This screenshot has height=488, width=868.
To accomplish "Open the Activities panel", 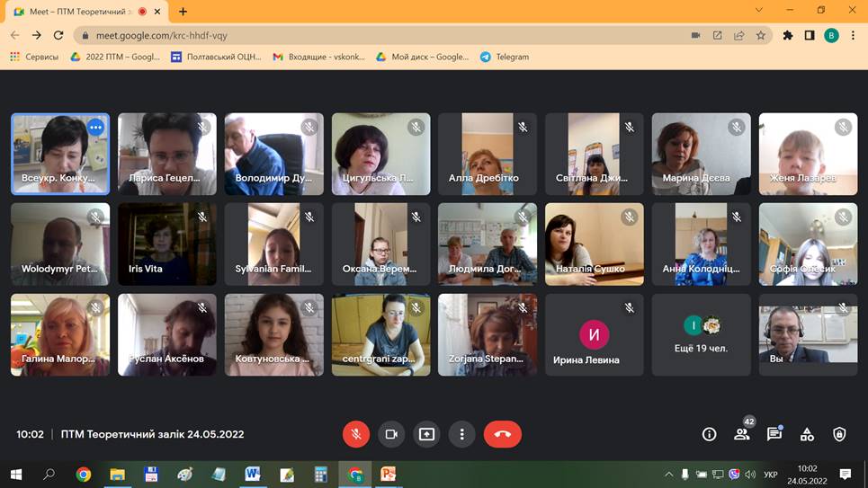I will point(807,434).
